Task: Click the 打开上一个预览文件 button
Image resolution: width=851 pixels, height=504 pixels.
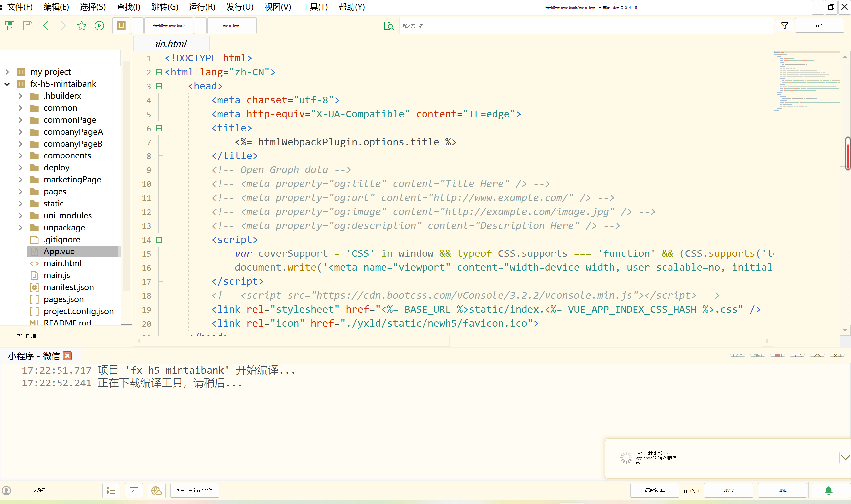Action: 195,490
